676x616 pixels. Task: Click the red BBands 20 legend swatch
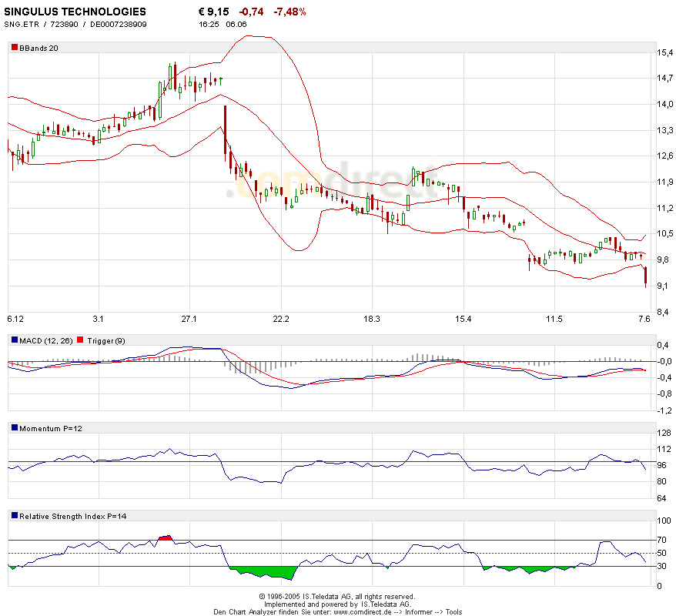[15, 48]
